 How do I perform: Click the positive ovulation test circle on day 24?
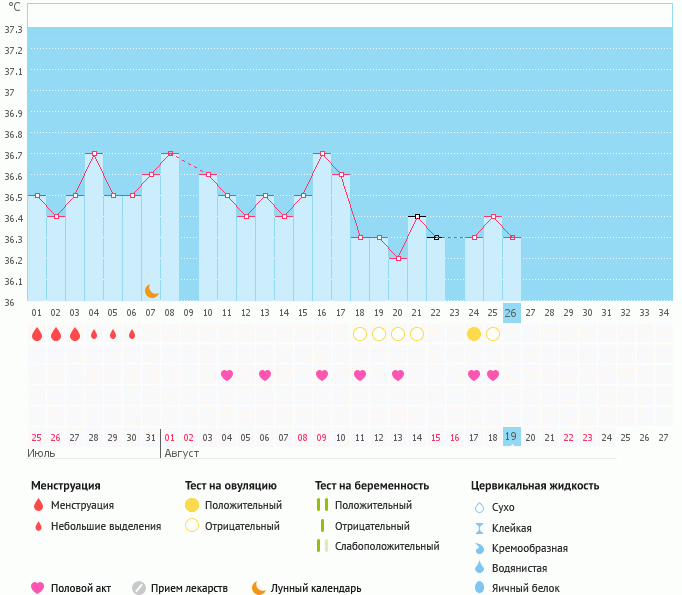(x=474, y=334)
